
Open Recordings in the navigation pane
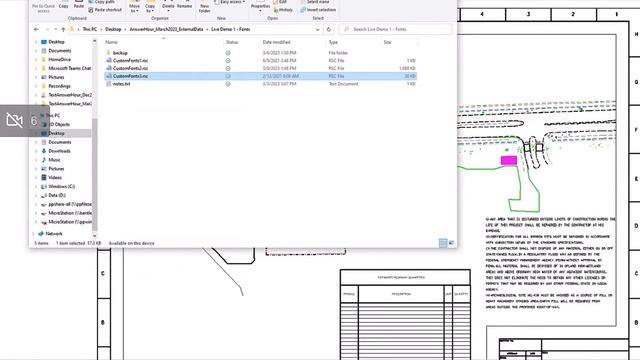pyautogui.click(x=59, y=86)
